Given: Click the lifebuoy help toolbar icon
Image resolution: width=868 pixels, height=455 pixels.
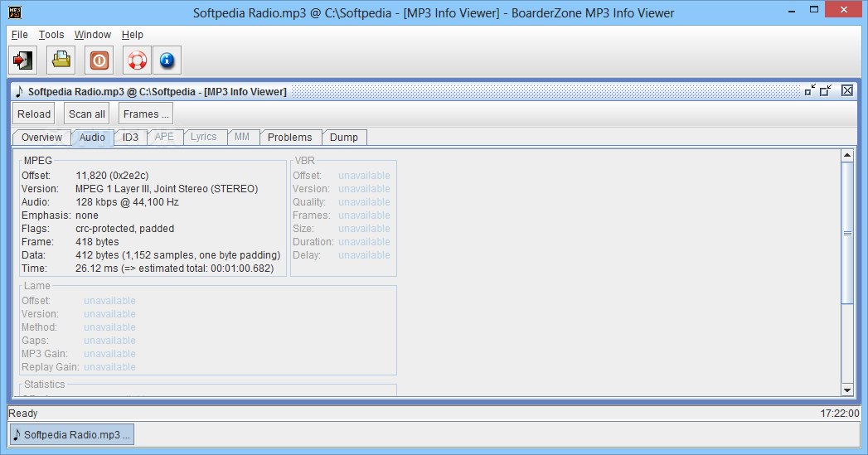Looking at the screenshot, I should (138, 60).
